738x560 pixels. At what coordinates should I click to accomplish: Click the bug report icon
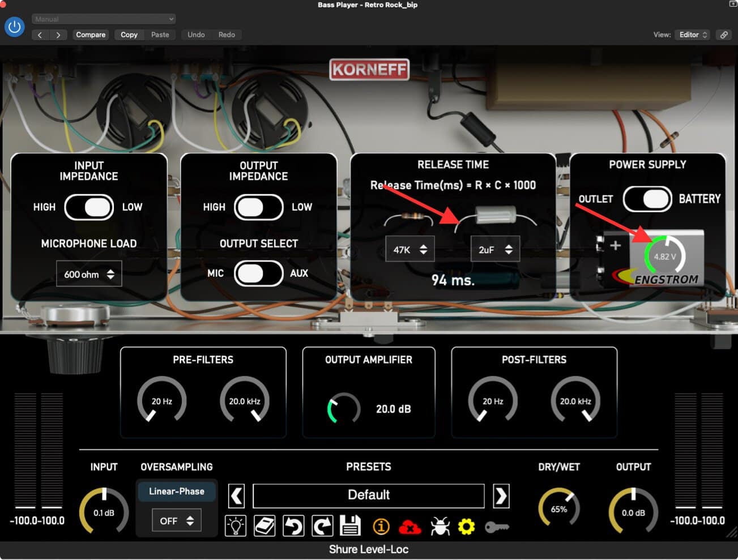(x=440, y=527)
